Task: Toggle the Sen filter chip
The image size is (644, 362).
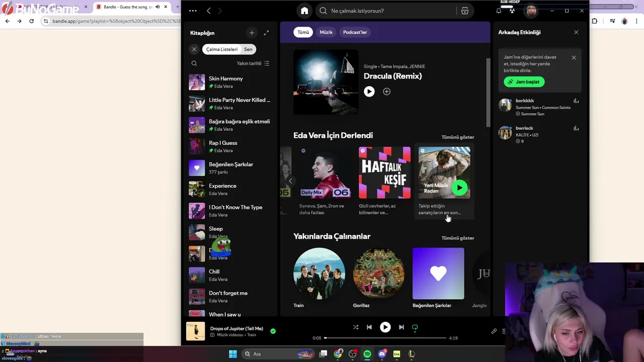Action: pos(249,49)
